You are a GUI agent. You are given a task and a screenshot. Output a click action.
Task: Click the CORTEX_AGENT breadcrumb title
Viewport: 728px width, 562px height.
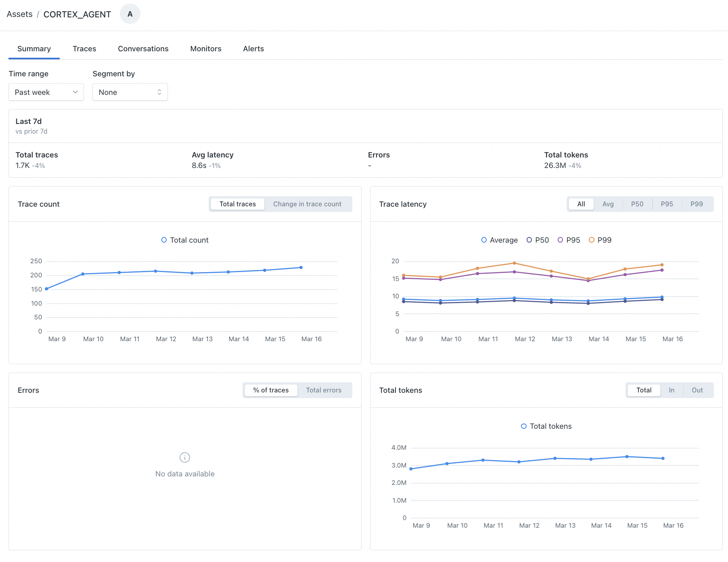click(x=77, y=14)
